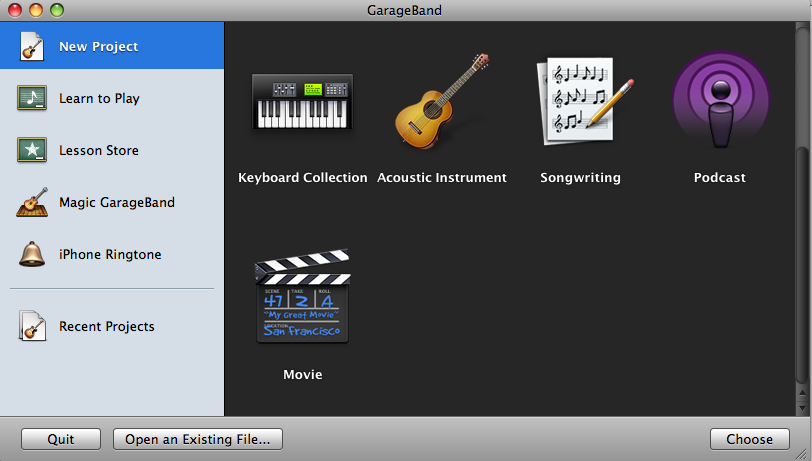This screenshot has height=461, width=812.
Task: Click the scrollbar up arrow
Action: 802,394
